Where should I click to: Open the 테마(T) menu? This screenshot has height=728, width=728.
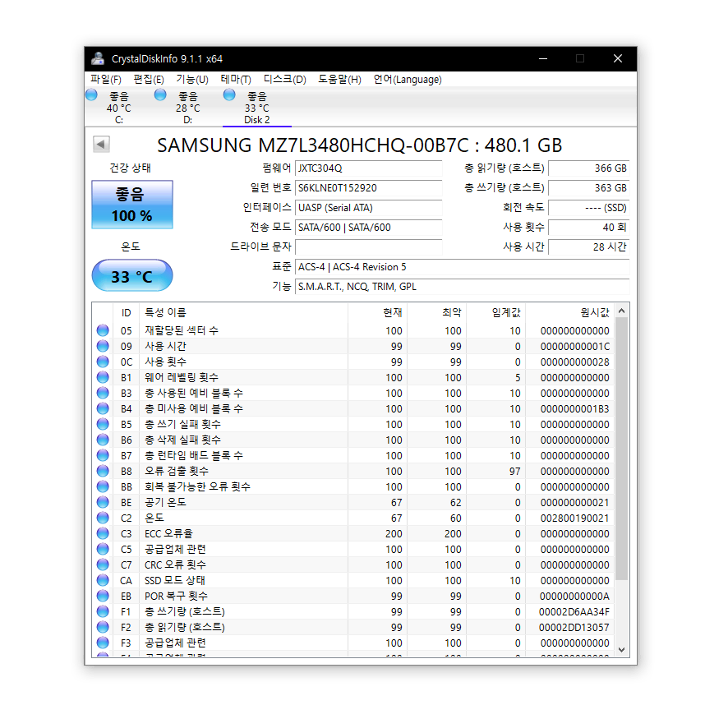tap(236, 80)
